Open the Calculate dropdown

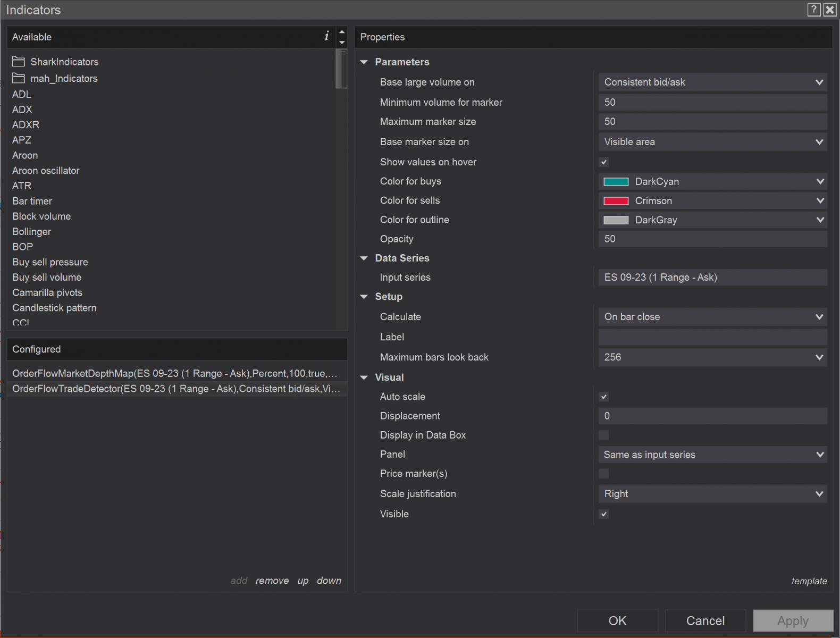[x=712, y=317]
